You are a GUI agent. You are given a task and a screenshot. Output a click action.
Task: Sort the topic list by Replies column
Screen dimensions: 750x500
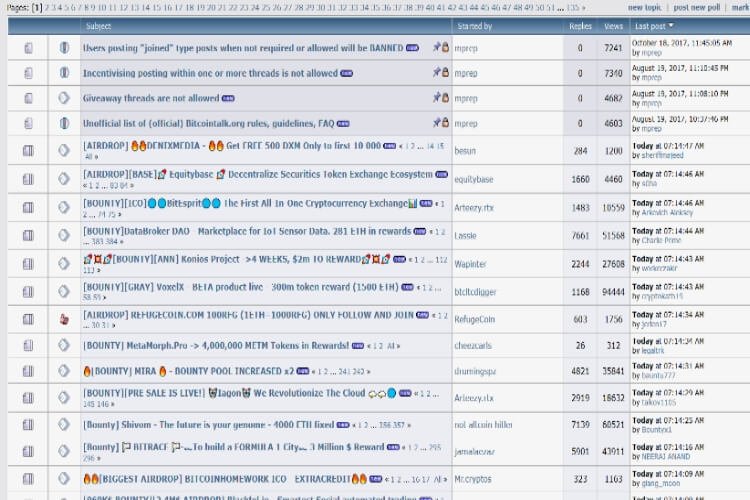click(x=580, y=26)
